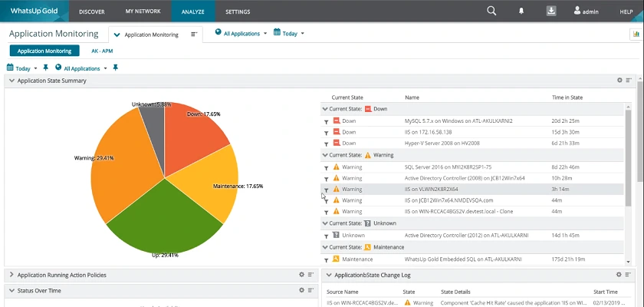Screen dimensions: 644x307
Task: Switch to the AK - APM view tab
Action: tap(102, 51)
